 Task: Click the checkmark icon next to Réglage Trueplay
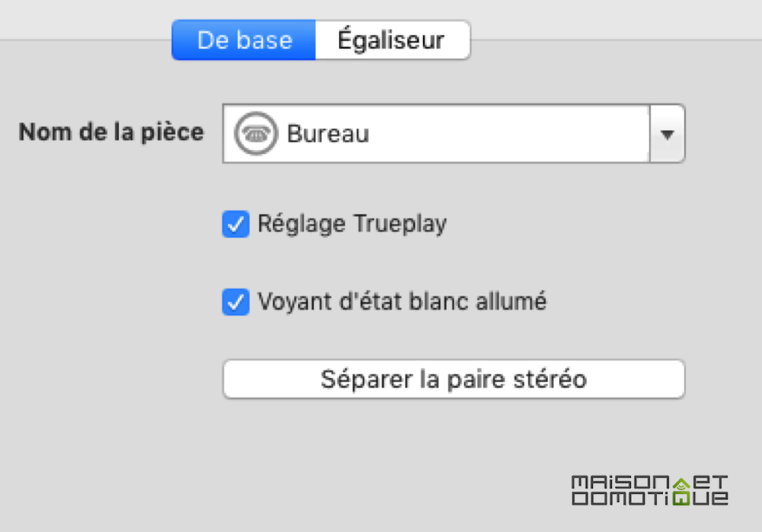point(235,224)
